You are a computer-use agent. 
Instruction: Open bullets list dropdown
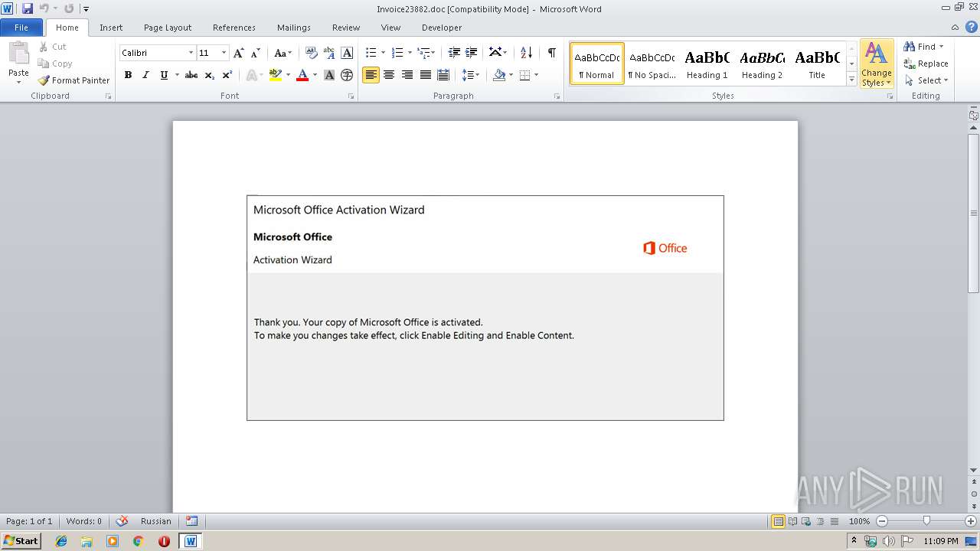(x=383, y=53)
